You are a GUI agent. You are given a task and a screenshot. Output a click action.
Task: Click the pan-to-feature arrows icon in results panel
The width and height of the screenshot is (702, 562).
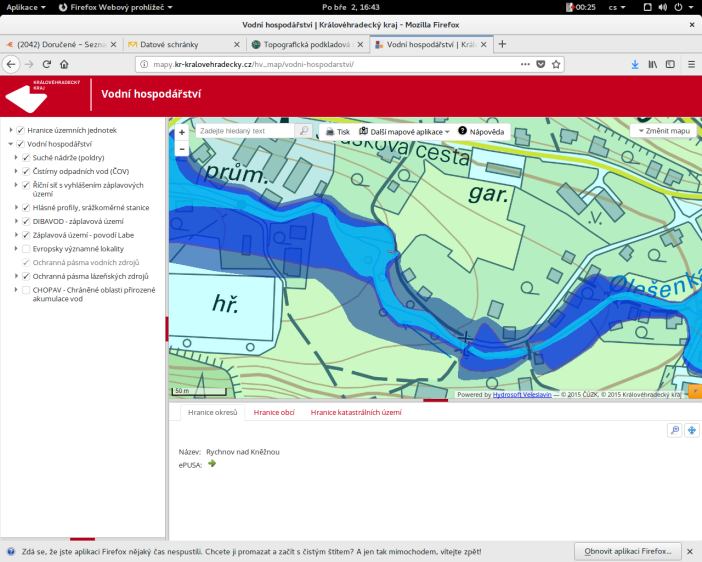(x=691, y=430)
